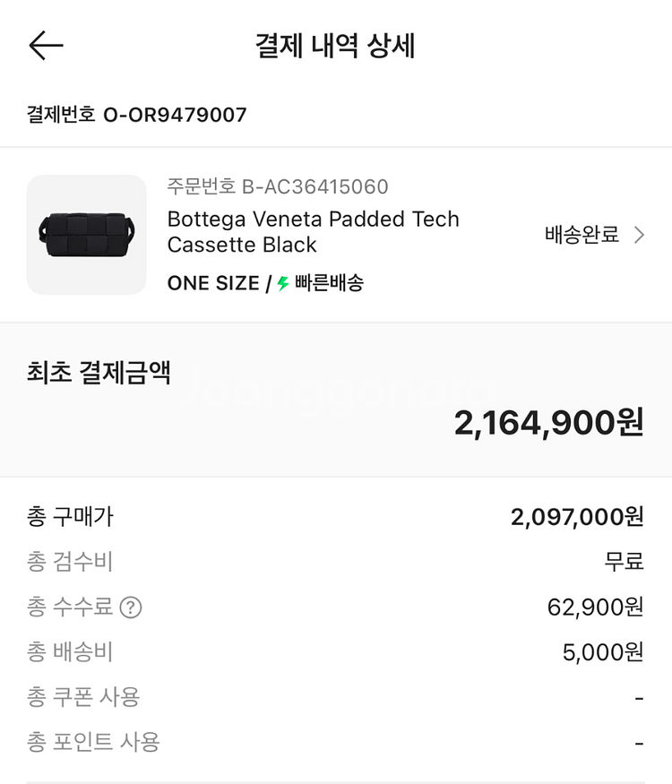672x784 pixels.
Task: Click the help icon beside 총 수수료
Action: tap(131, 607)
